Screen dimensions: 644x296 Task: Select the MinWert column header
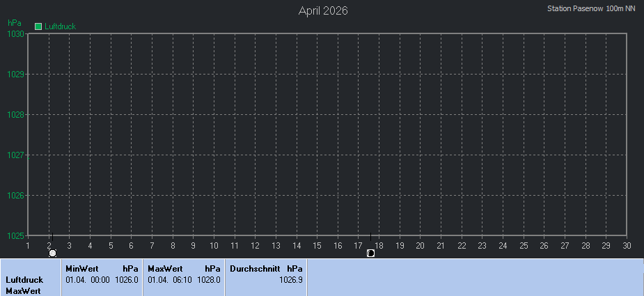coord(81,268)
